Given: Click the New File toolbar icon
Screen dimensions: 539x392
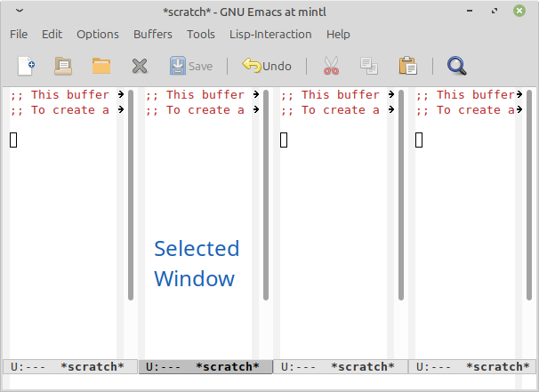Looking at the screenshot, I should 26,66.
